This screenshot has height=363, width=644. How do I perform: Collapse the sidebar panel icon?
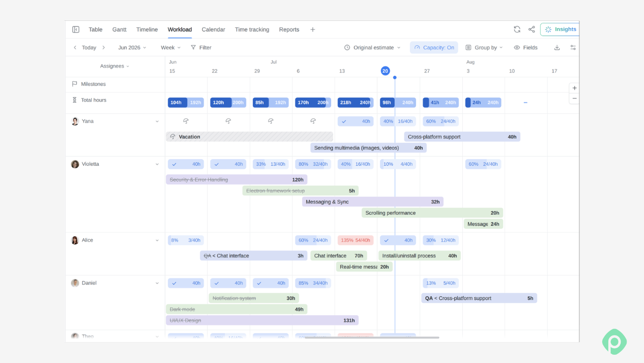tap(75, 30)
